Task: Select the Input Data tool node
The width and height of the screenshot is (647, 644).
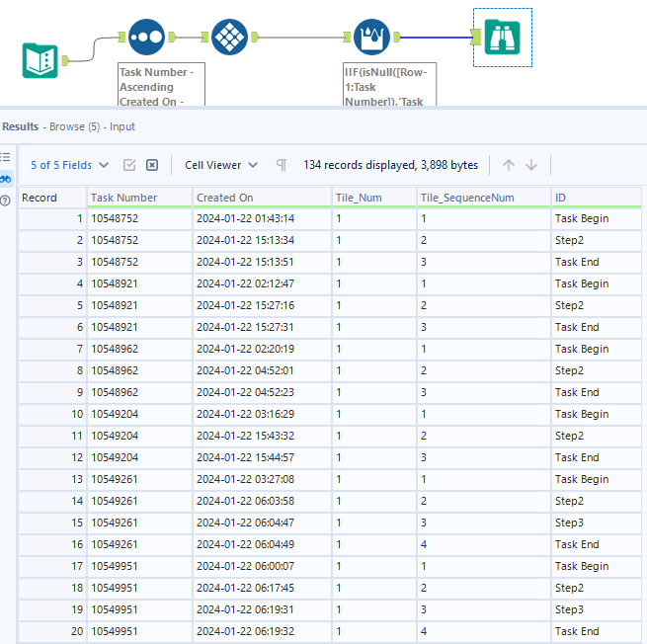Action: pos(40,60)
